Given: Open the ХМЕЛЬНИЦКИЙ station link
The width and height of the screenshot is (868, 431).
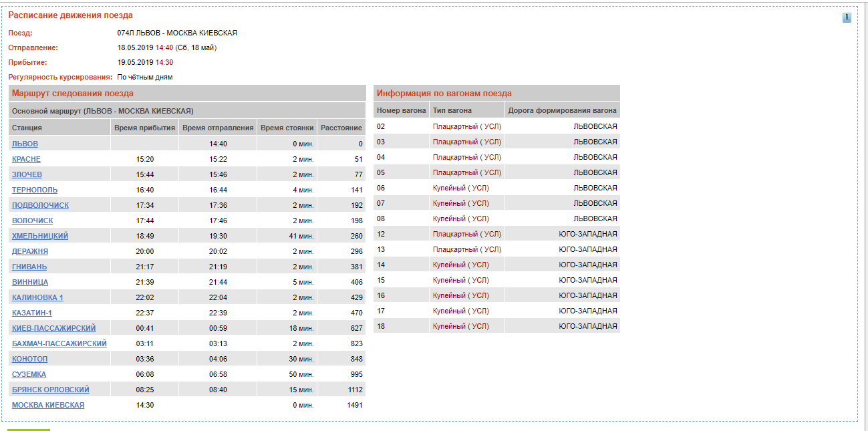Looking at the screenshot, I should pyautogui.click(x=40, y=236).
